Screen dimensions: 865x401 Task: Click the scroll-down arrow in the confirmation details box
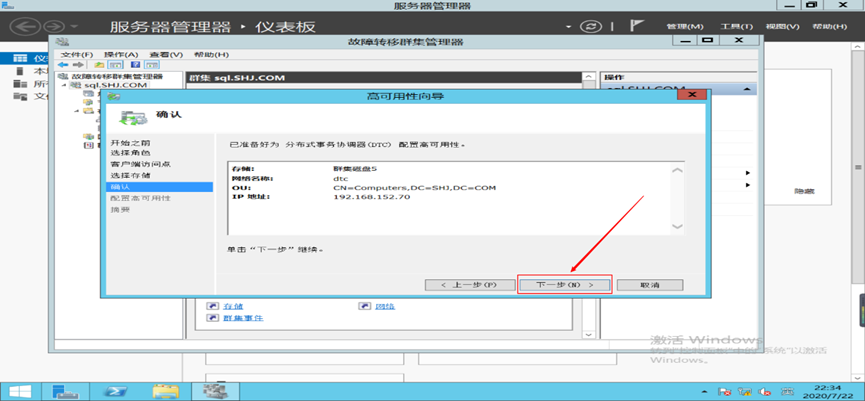point(677,226)
